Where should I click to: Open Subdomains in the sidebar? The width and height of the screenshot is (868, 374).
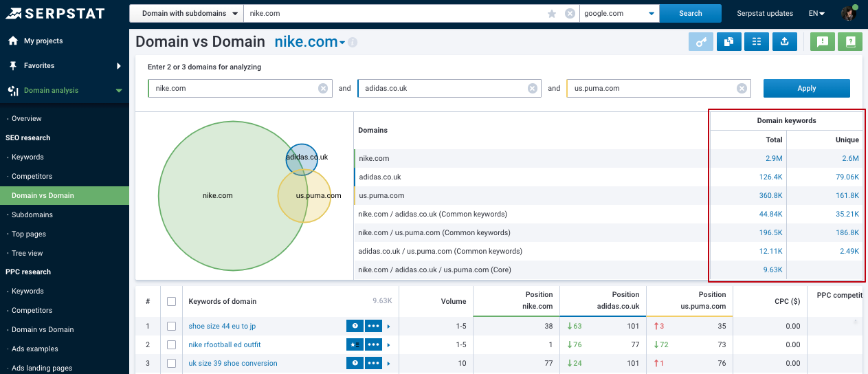(x=32, y=214)
